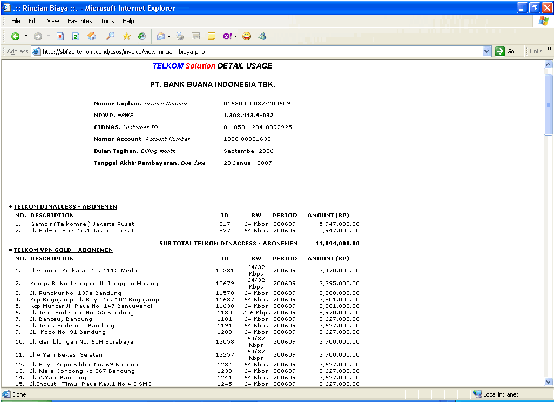Open the Back button history dropdown arrow

click(26, 36)
